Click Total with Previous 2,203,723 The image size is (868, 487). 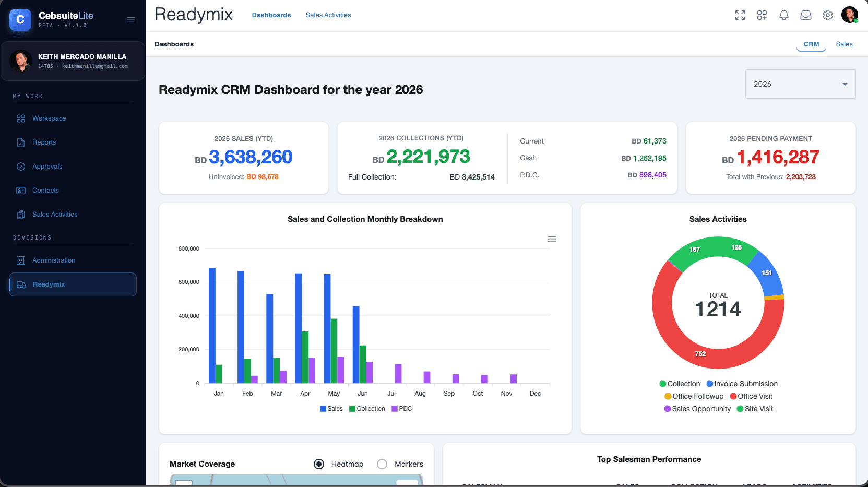coord(801,177)
